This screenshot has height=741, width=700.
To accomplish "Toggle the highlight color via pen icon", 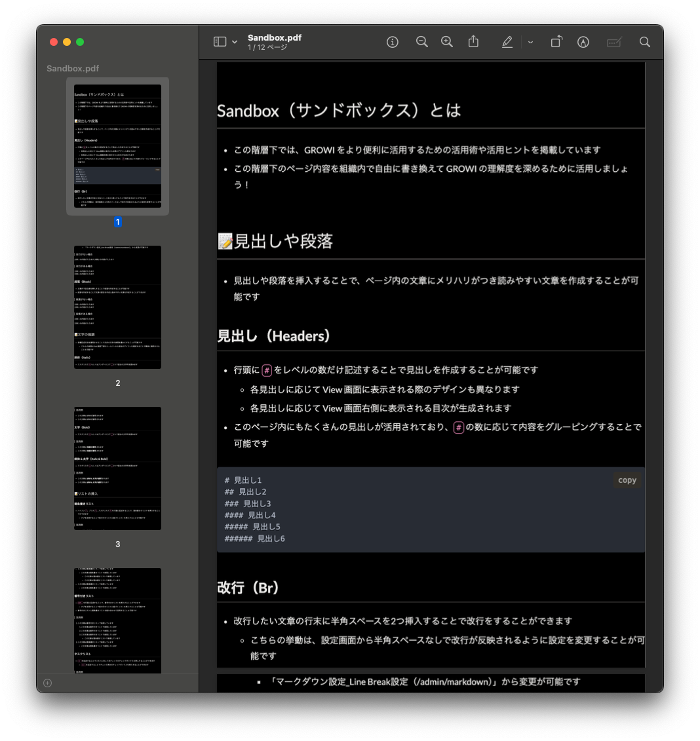I will (583, 42).
